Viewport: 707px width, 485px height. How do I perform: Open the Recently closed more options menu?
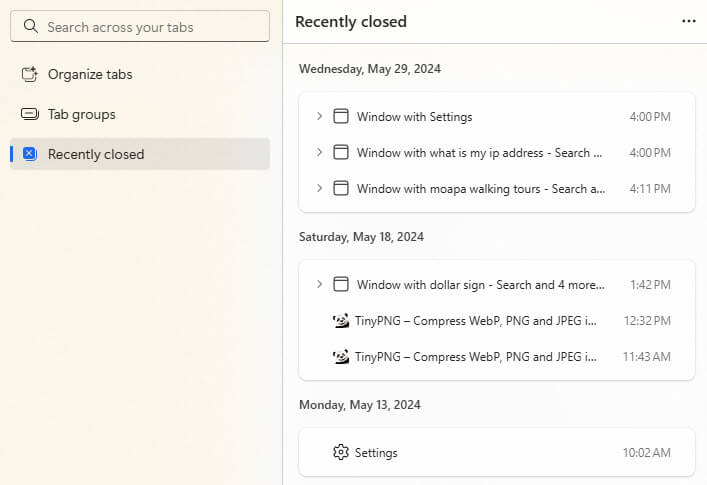[x=688, y=21]
